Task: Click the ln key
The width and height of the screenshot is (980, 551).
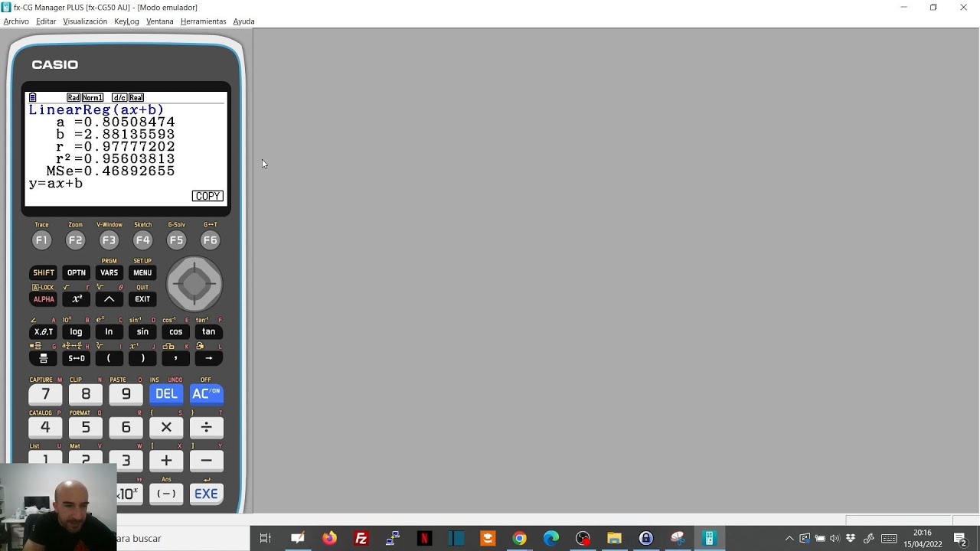Action: 109,331
